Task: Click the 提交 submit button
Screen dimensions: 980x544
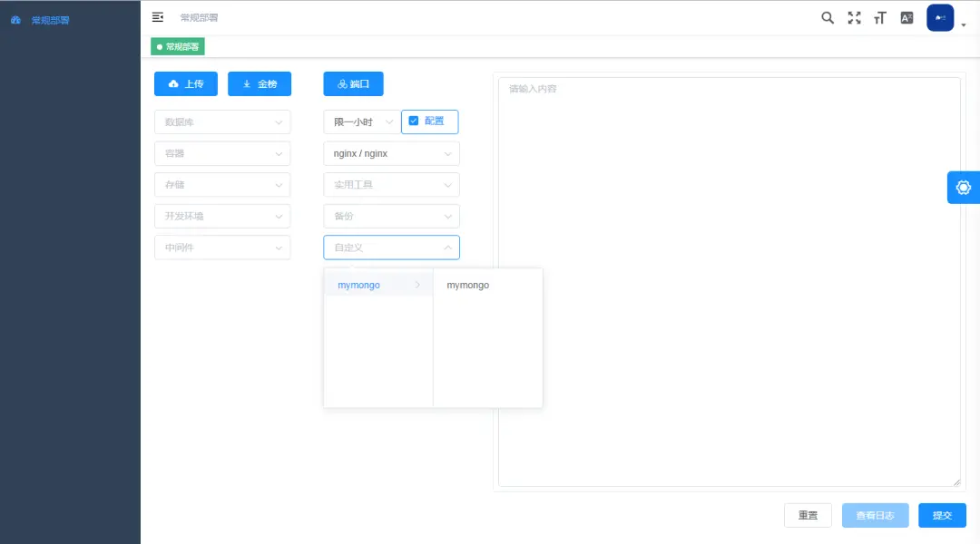Action: (x=942, y=515)
